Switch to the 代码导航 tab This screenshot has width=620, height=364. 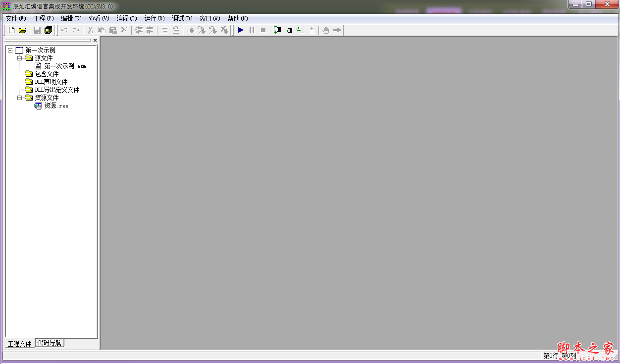[x=50, y=343]
